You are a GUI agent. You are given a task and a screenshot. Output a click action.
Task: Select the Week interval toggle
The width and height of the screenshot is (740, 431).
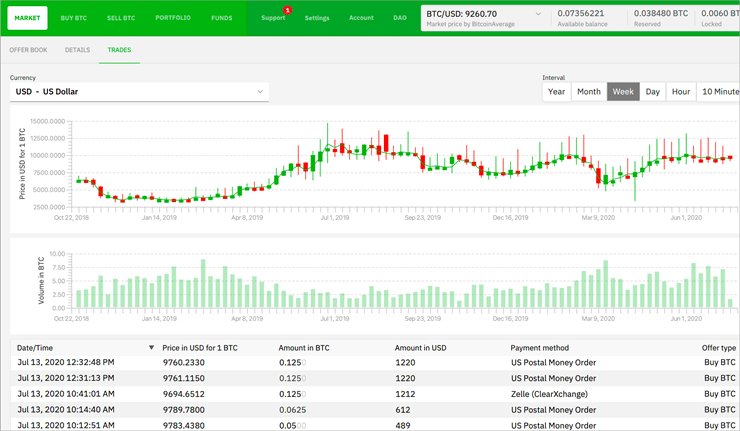coord(623,92)
